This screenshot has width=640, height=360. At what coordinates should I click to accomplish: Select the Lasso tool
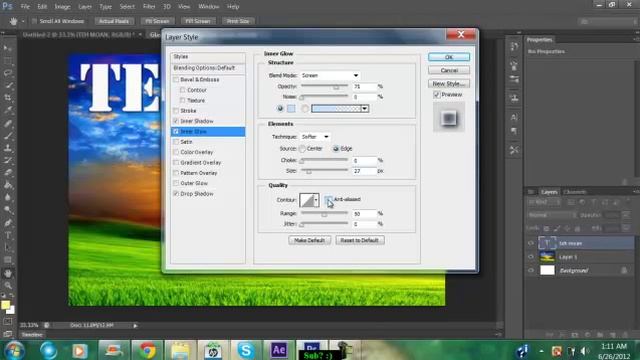8,73
